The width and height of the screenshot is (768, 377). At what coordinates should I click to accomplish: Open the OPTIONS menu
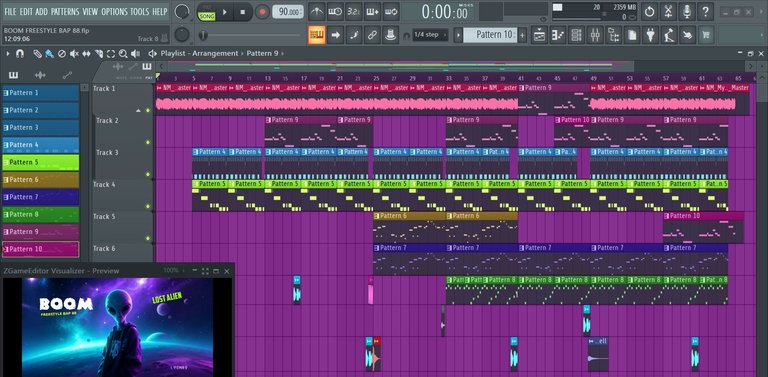(115, 11)
